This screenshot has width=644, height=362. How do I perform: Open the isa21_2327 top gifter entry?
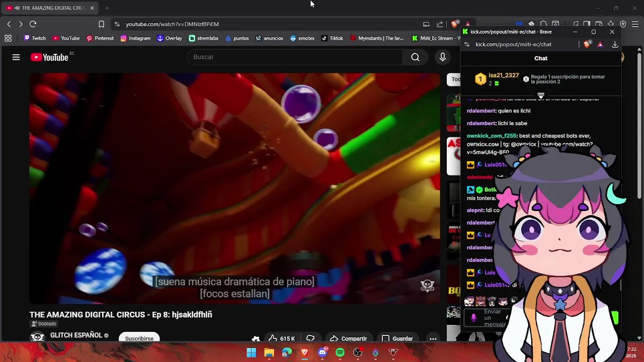click(x=497, y=79)
